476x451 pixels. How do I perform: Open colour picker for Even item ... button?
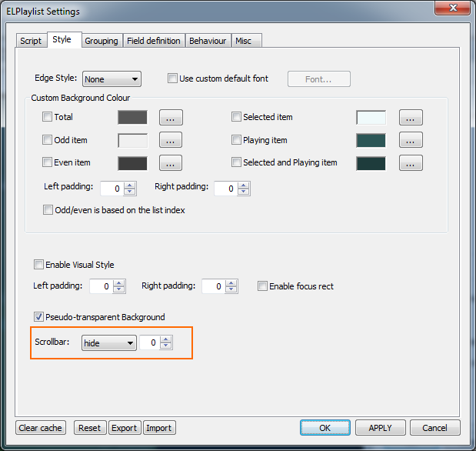[x=171, y=163]
